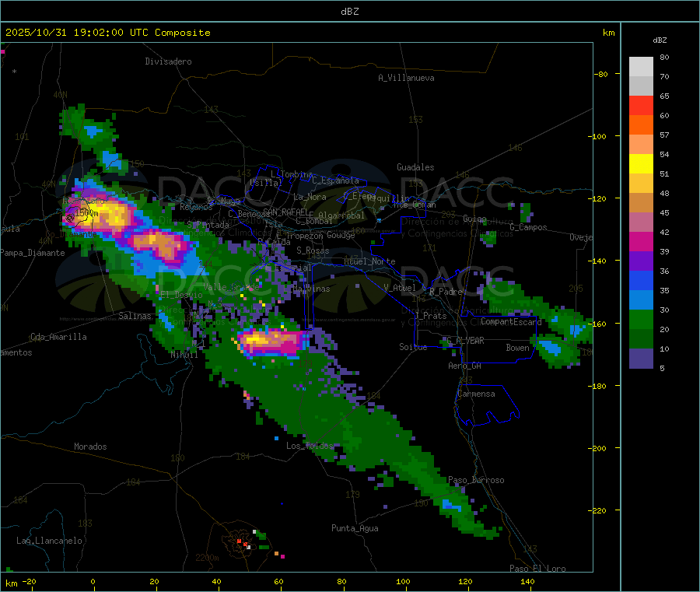Select the Soitue label
Image resolution: width=700 pixels, height=592 pixels.
[x=414, y=346]
